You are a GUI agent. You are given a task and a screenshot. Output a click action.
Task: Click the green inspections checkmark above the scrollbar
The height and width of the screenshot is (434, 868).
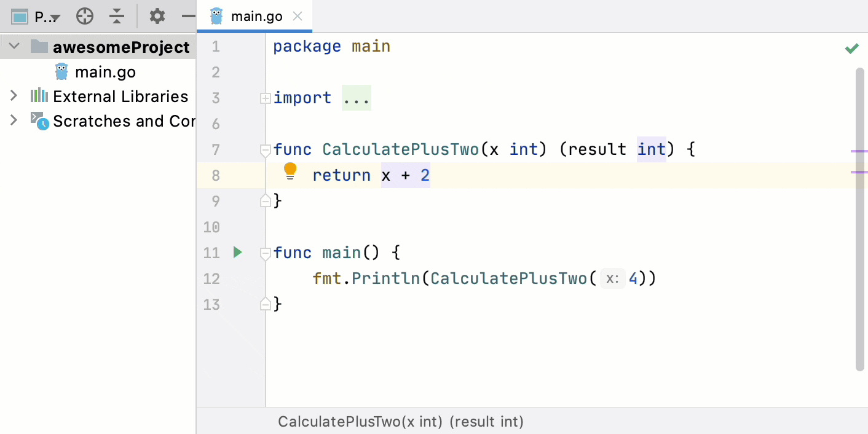(x=852, y=48)
